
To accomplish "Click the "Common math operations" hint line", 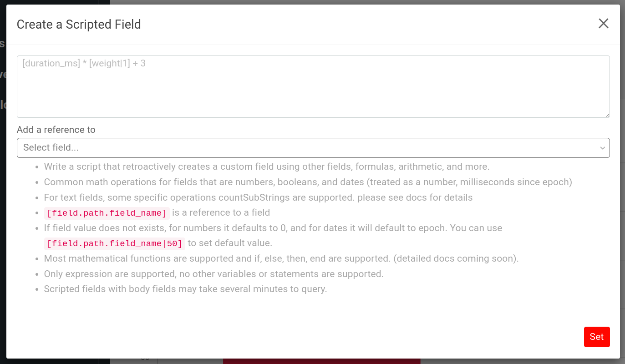I will [x=308, y=182].
